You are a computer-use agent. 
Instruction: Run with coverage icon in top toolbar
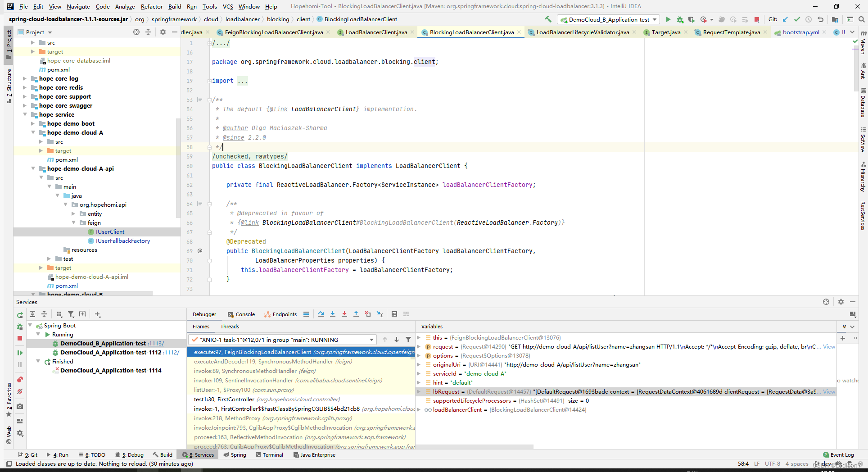[691, 19]
